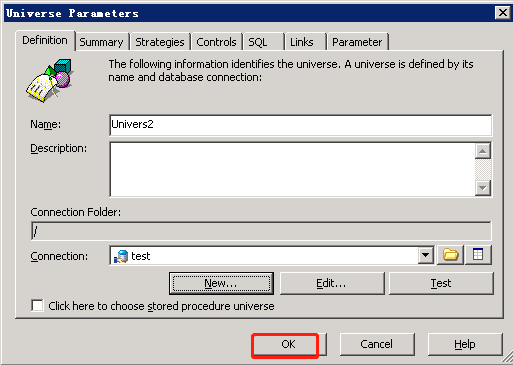Screen dimensions: 513x365
Task: Test the selected connection
Action: [441, 283]
